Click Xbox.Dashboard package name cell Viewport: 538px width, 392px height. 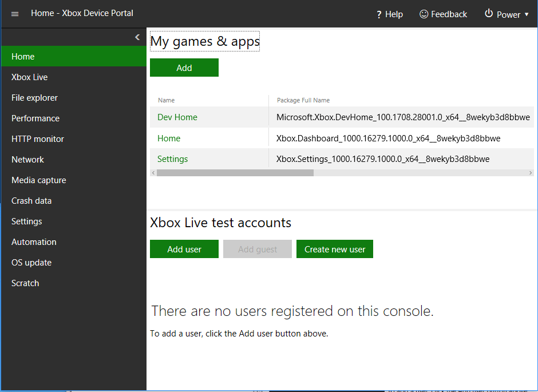[x=389, y=138]
